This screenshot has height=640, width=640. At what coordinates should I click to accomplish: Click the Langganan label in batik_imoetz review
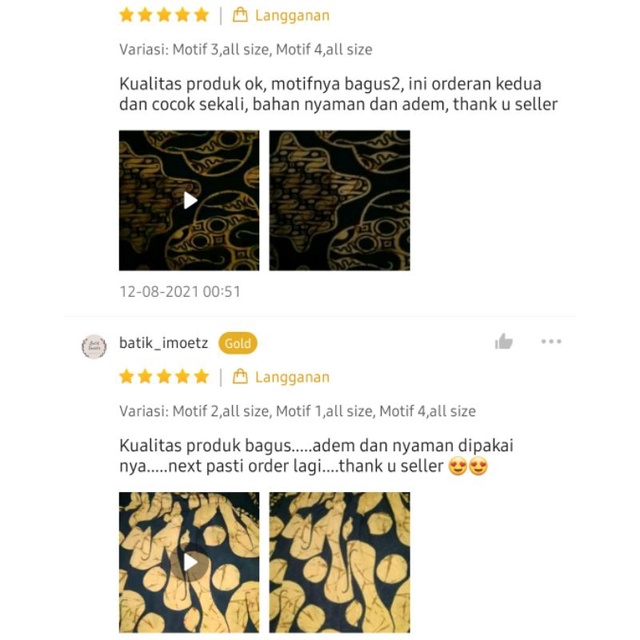coord(292,377)
